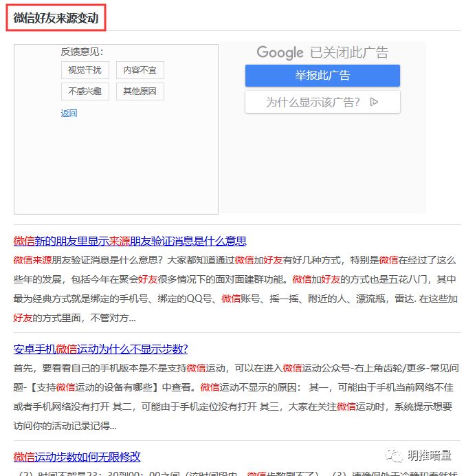Click the snippet line ending 不管对方...
The height and width of the screenshot is (476, 466).
[75, 318]
